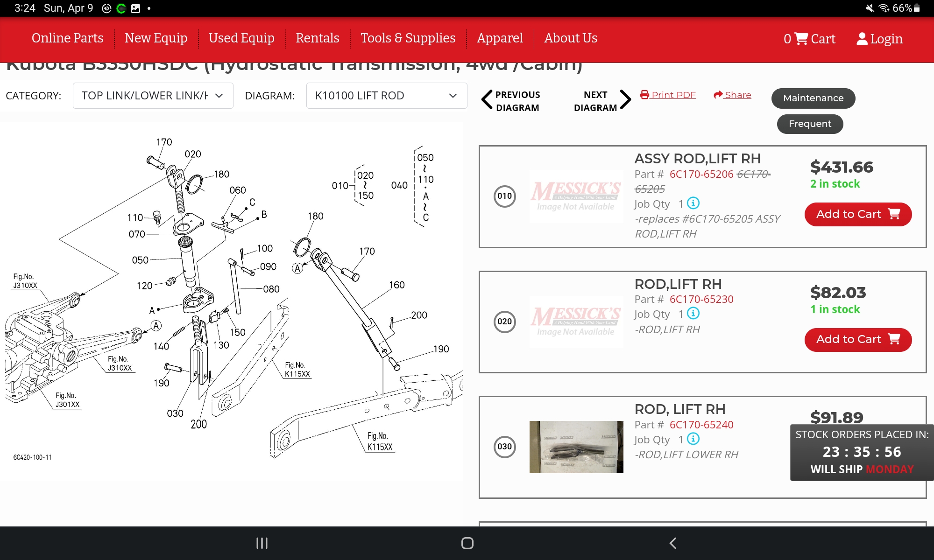Click stock order countdown banner
The height and width of the screenshot is (560, 934).
pos(862,452)
